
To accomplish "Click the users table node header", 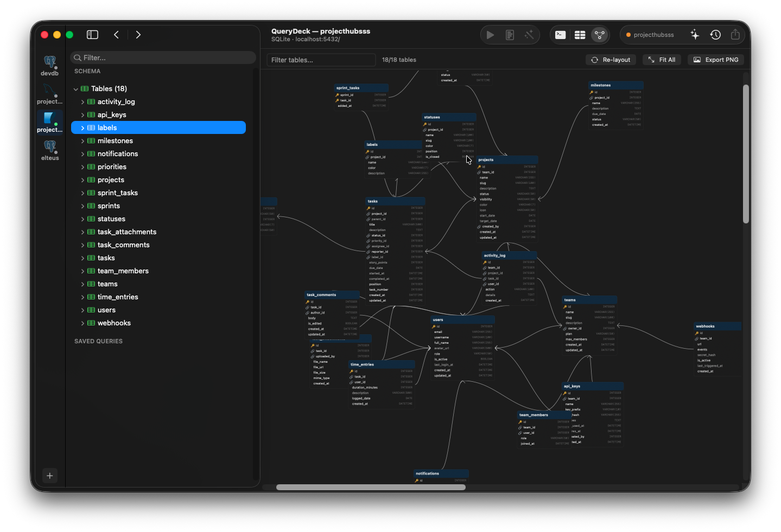I will click(462, 320).
